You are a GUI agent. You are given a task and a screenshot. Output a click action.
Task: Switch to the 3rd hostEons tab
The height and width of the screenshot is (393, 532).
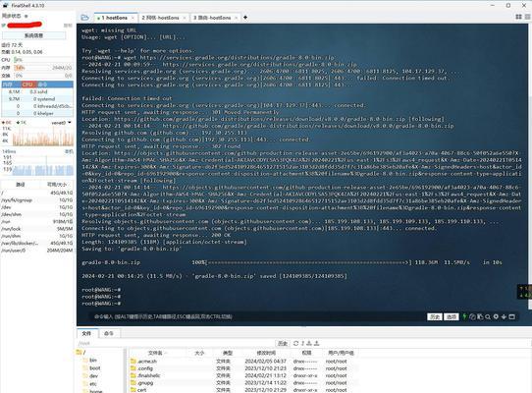212,18
